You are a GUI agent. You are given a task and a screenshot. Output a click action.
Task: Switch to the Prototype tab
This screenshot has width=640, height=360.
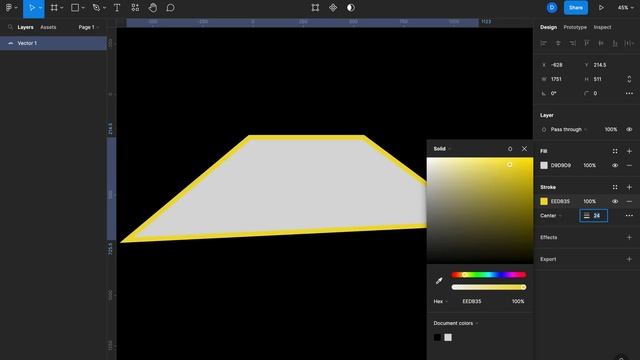click(x=575, y=27)
